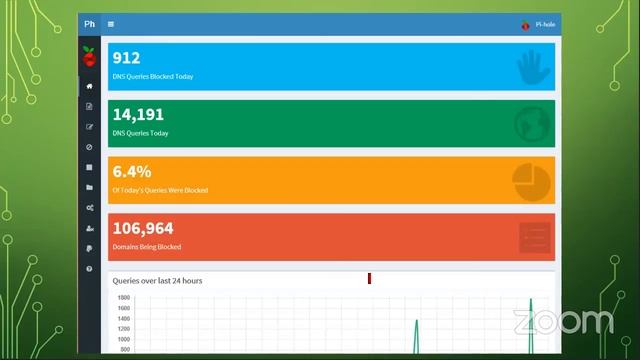
Task: Click the Pi-hole raspberry logo in sidebar
Action: click(89, 56)
